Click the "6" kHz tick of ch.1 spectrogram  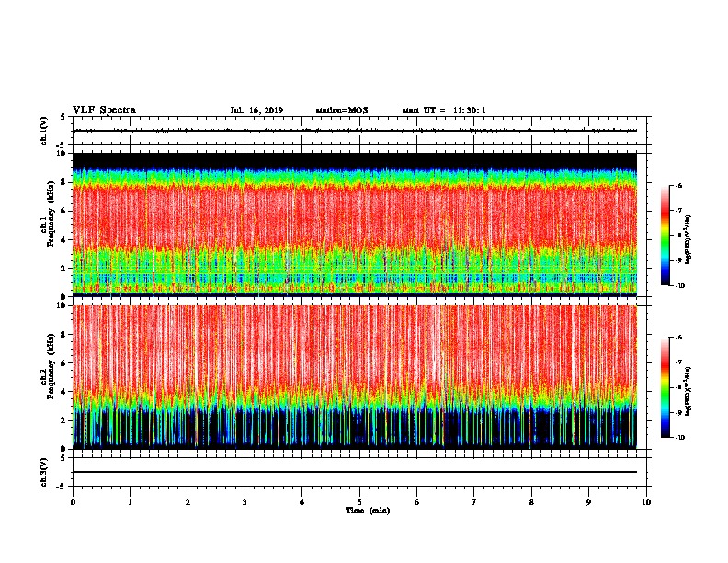[64, 211]
